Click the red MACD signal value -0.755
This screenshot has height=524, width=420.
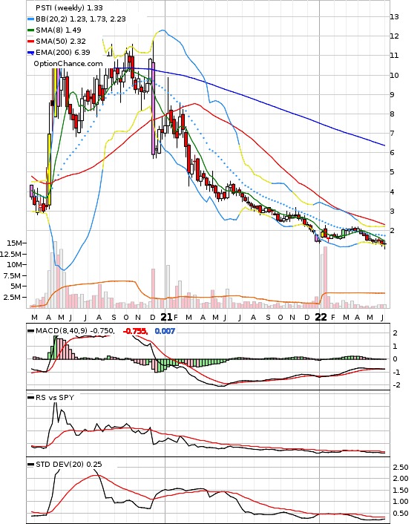pos(135,331)
